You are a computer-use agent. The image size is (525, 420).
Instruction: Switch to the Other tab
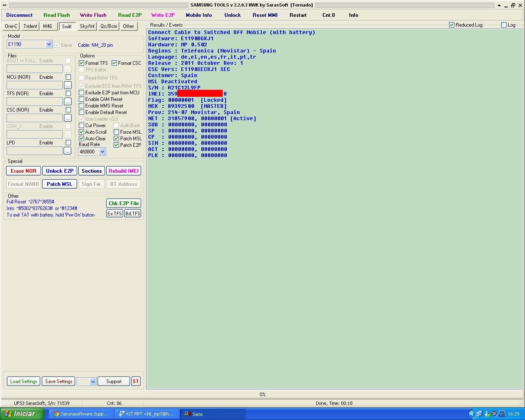tap(128, 26)
